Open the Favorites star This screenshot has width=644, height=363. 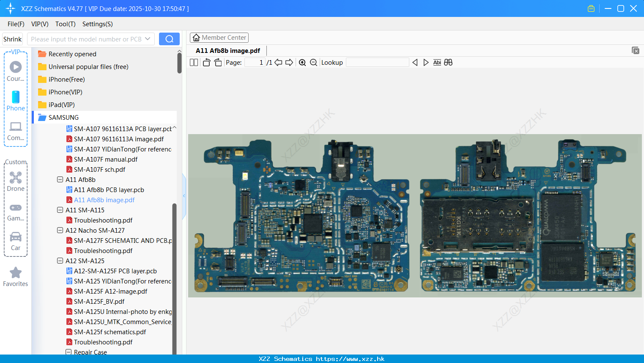tap(16, 277)
